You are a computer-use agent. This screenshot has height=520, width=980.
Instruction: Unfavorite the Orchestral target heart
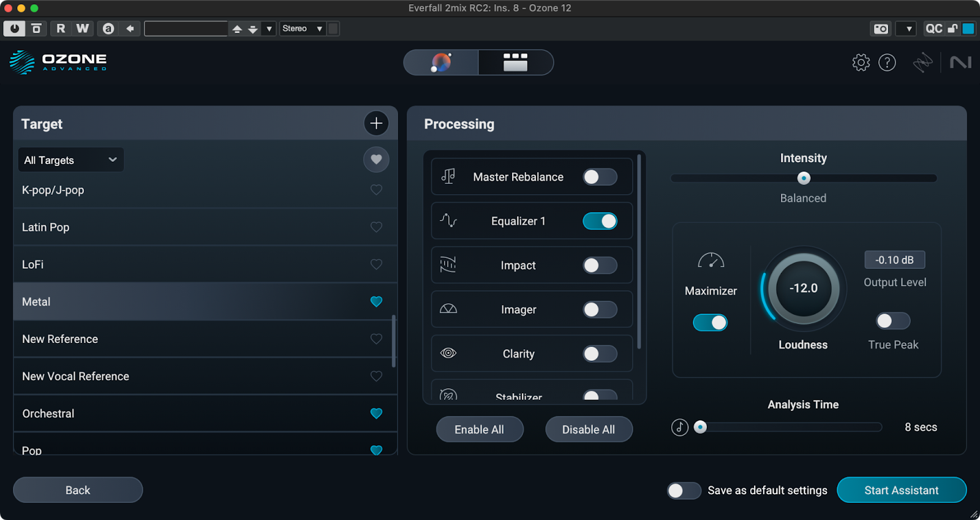pyautogui.click(x=376, y=413)
